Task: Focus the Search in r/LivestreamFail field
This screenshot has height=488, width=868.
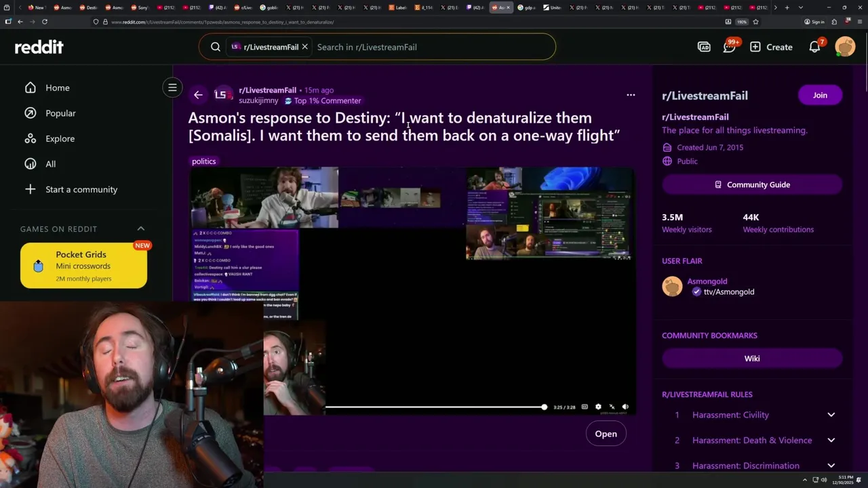Action: 434,47
